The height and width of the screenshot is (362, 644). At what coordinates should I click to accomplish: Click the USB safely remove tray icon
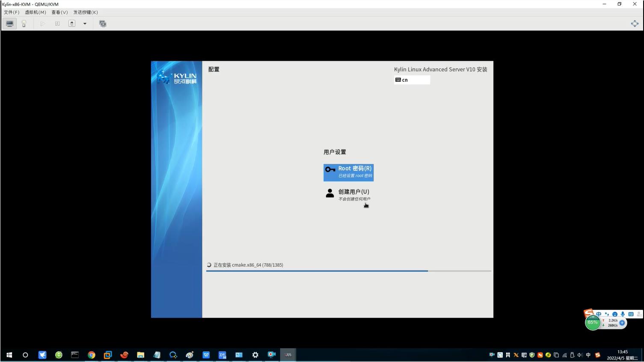click(572, 355)
